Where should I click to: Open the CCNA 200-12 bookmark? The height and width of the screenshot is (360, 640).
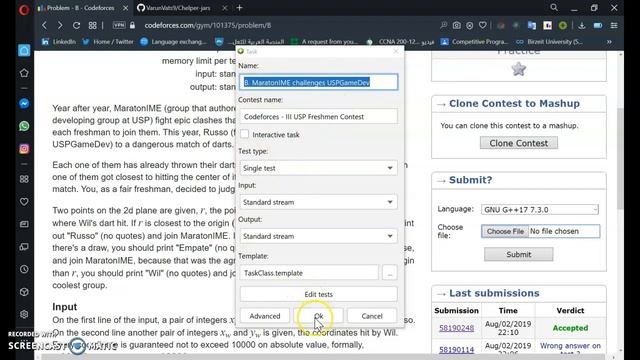pos(400,42)
